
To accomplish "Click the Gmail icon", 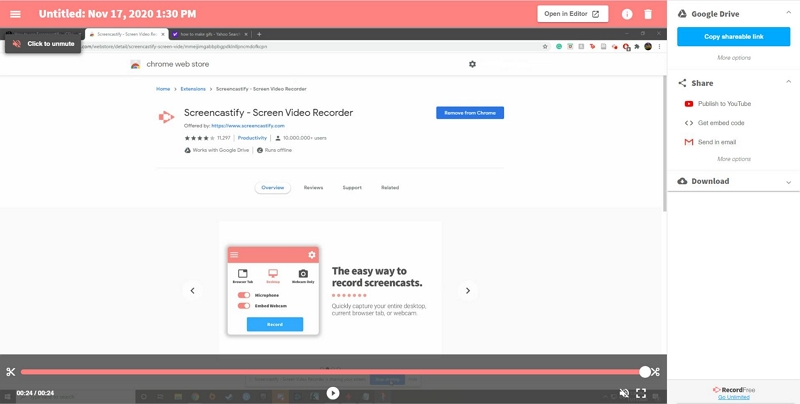I will (689, 142).
